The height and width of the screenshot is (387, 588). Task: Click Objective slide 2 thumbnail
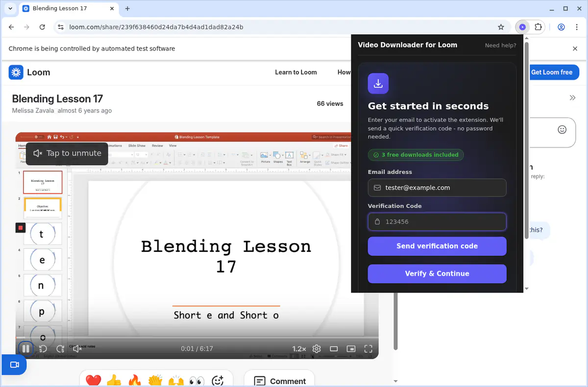[x=43, y=208]
